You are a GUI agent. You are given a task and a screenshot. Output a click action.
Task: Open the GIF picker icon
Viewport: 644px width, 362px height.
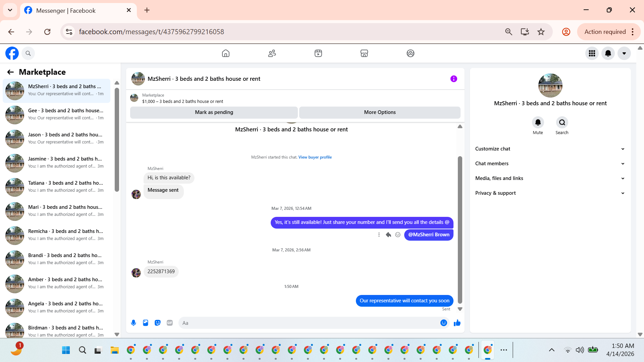coord(170,323)
